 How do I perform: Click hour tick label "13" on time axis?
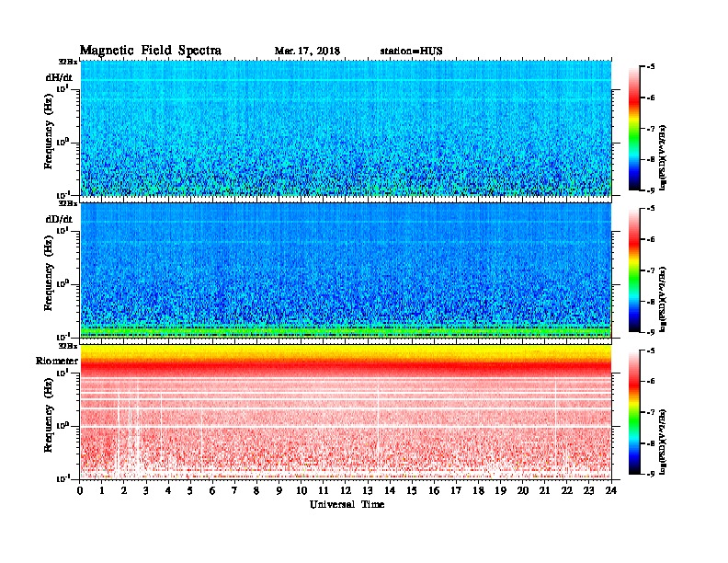click(368, 490)
